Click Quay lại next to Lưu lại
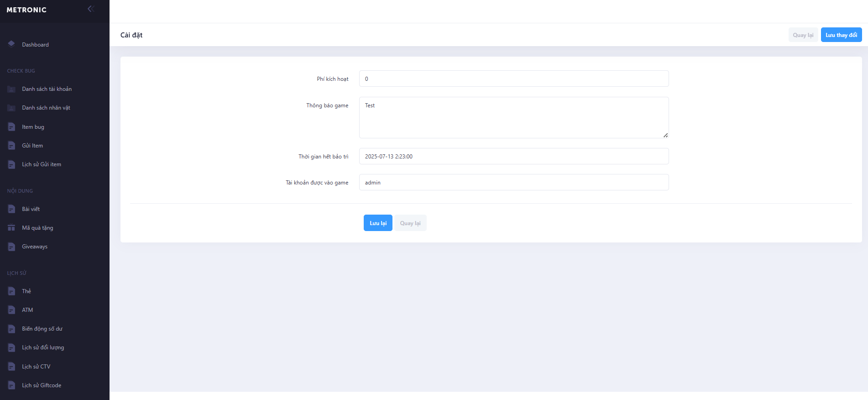868x400 pixels. coord(410,223)
